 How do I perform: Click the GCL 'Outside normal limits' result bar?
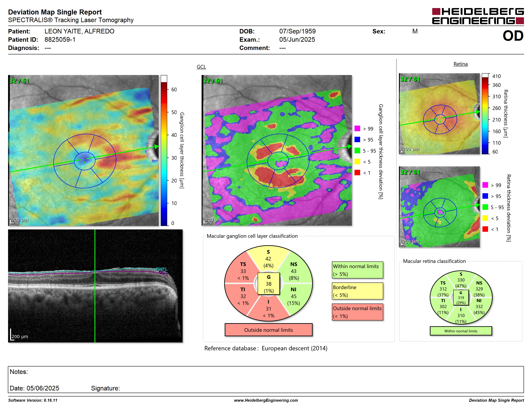point(268,330)
